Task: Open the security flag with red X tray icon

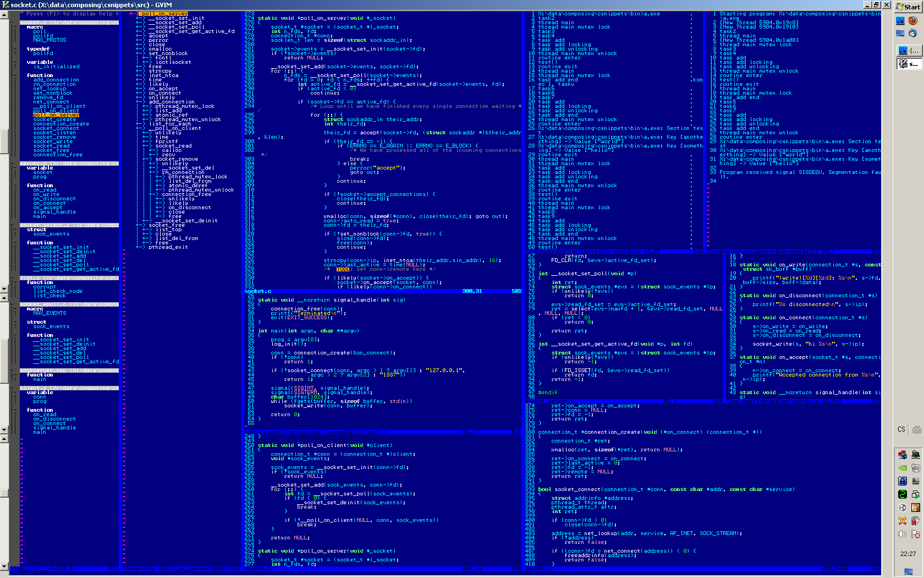Action: coord(916,534)
